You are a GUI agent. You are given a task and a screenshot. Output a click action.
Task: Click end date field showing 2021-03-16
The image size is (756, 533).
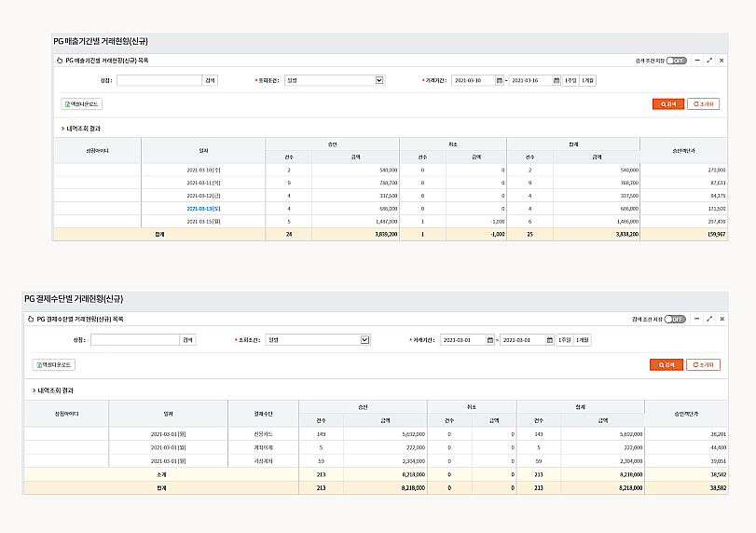point(530,80)
